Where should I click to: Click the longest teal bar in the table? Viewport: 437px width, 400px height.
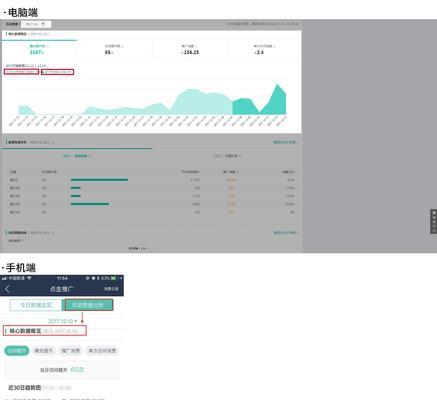(99, 180)
